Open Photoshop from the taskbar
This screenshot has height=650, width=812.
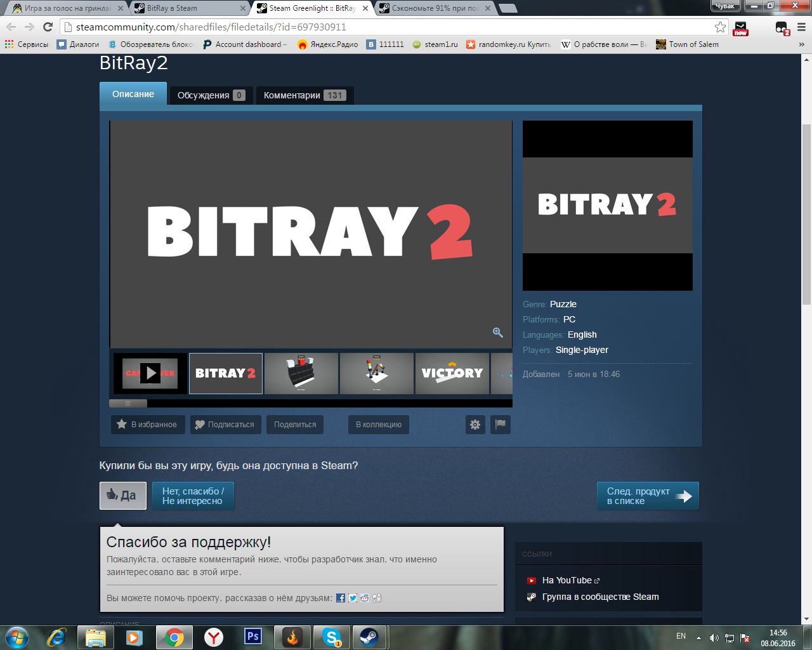253,637
